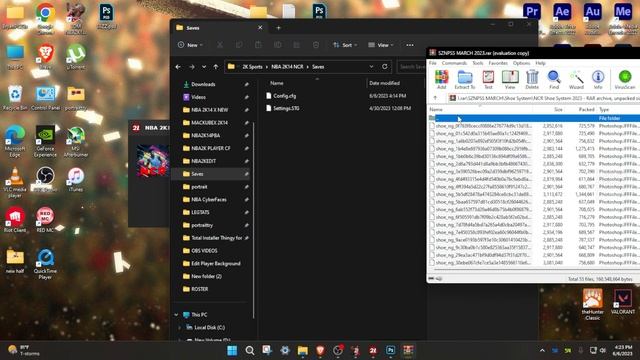Click the Photoshop icon in the taskbar
Viewport: 640px width, 360px height.
tap(391, 351)
